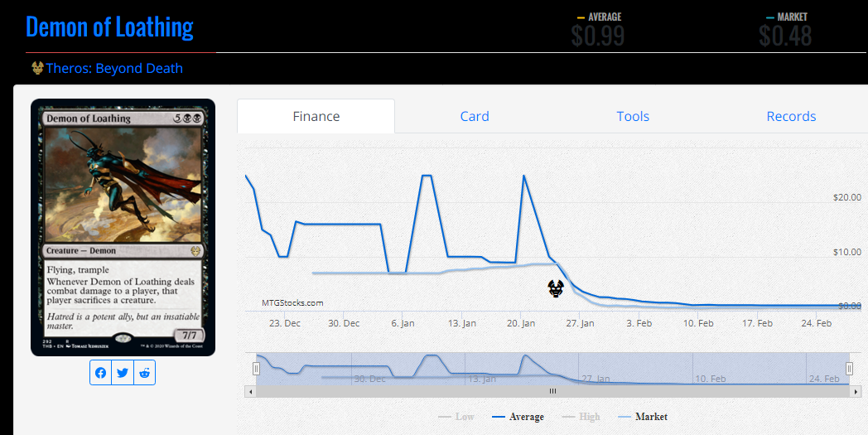Click the MARKET price $0.48 value
Screen dimensions: 868x435
(x=785, y=36)
